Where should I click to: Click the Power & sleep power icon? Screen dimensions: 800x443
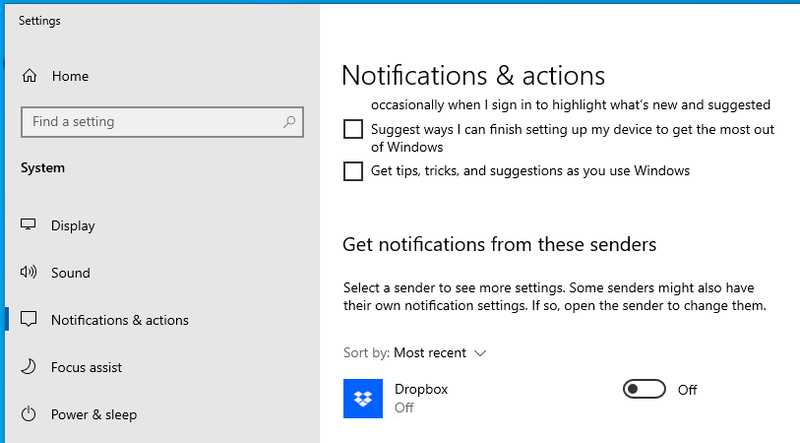click(29, 414)
